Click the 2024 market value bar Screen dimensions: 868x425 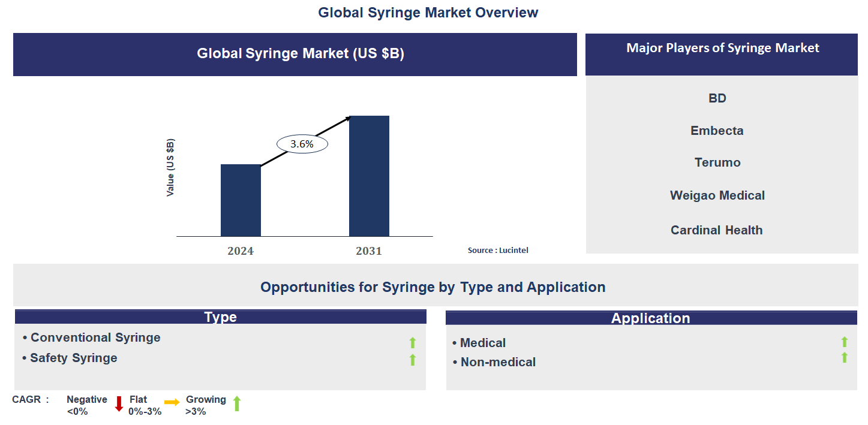[x=241, y=200]
